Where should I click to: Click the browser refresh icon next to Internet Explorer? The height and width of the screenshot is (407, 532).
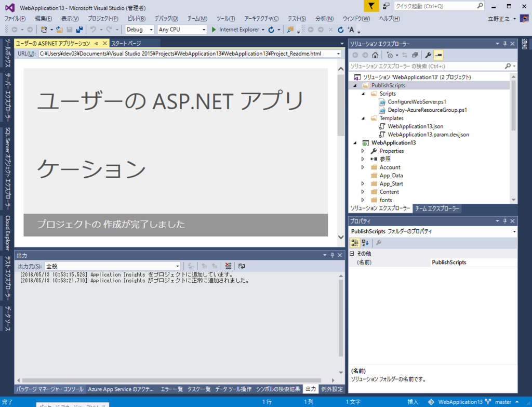tap(271, 30)
